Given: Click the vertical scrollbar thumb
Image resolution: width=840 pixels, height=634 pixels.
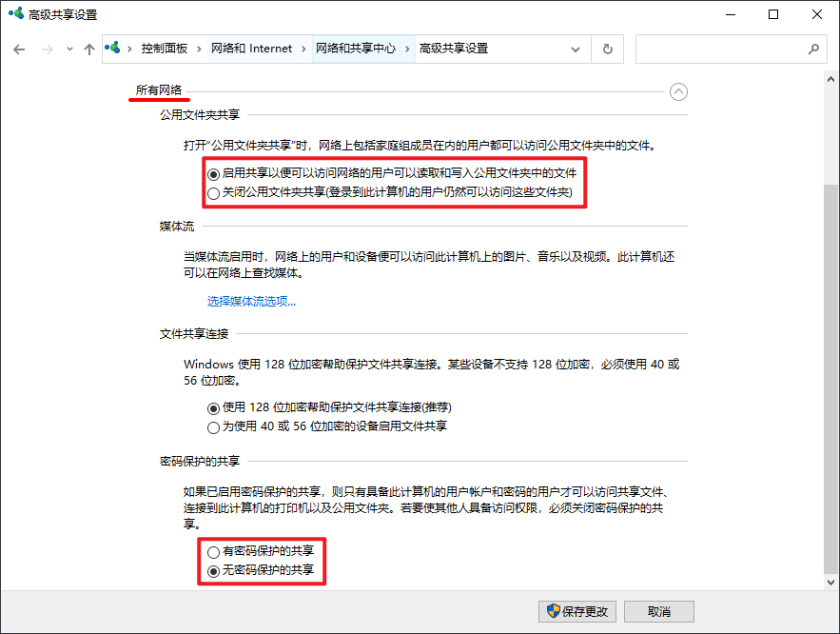Looking at the screenshot, I should pos(830,379).
